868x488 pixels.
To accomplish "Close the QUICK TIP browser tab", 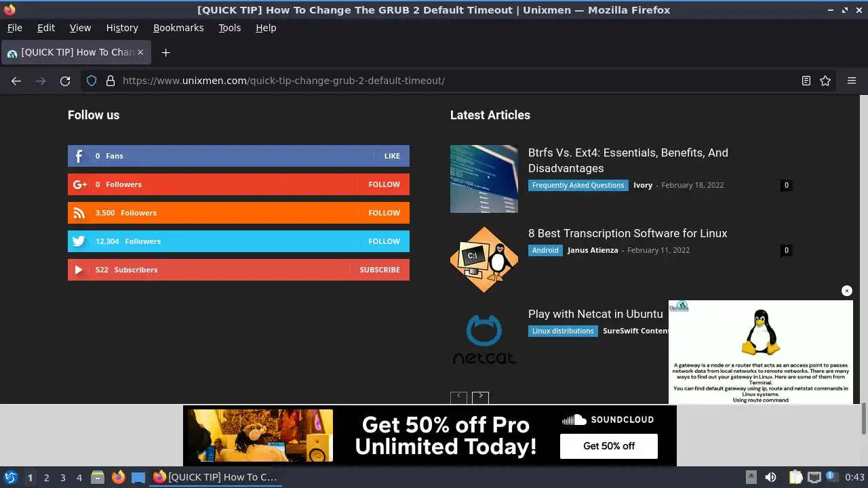I will click(x=140, y=52).
